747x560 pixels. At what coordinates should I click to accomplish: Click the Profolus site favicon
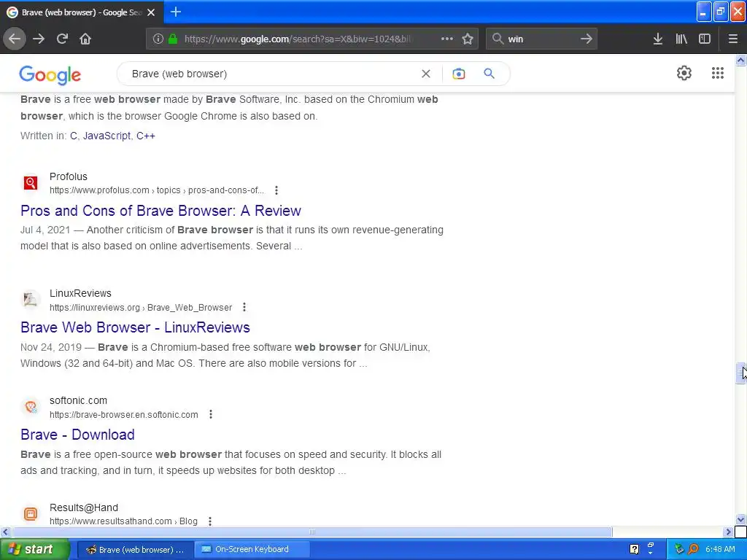[31, 183]
